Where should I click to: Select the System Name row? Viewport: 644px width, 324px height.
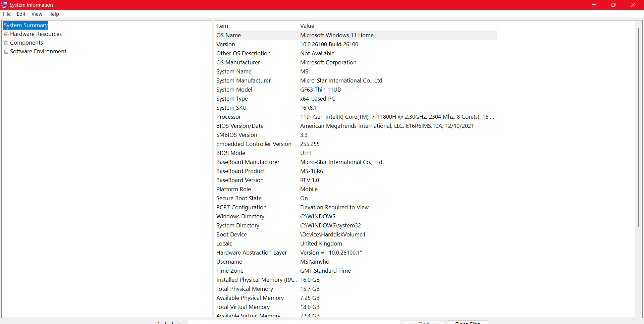(x=356, y=71)
